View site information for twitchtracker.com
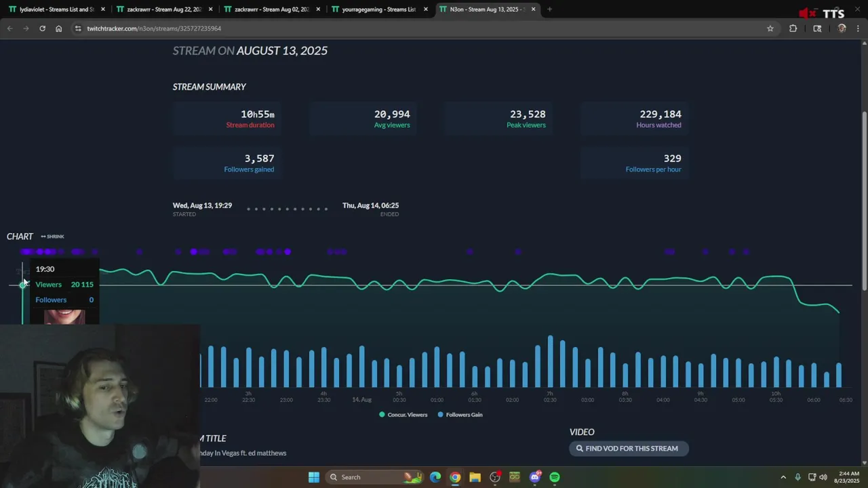The height and width of the screenshot is (488, 868). (78, 28)
